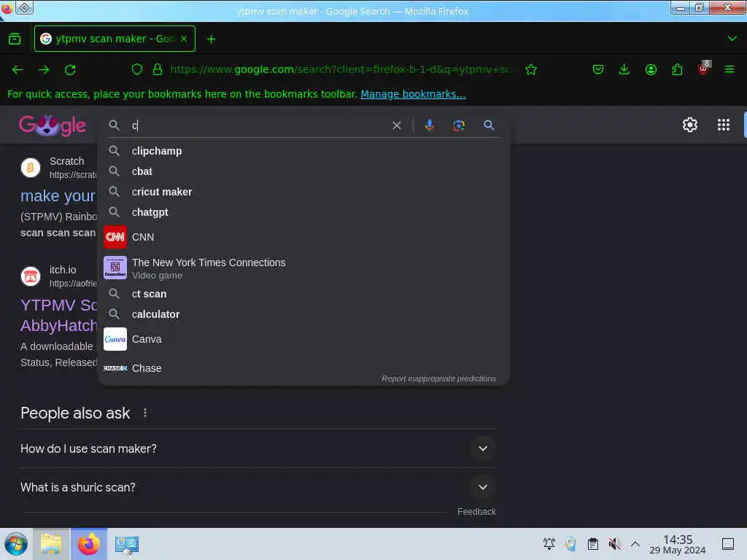Close the ytpmv scan maker tab
The height and width of the screenshot is (560, 747).
184,39
